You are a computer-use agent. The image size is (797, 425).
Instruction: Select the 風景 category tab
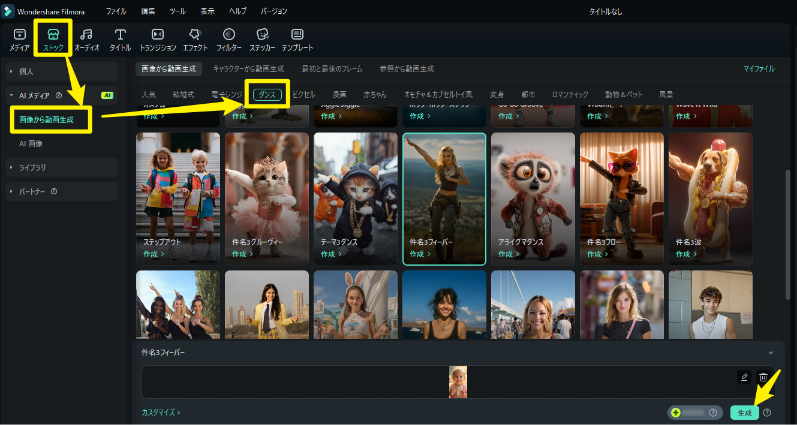[666, 95]
